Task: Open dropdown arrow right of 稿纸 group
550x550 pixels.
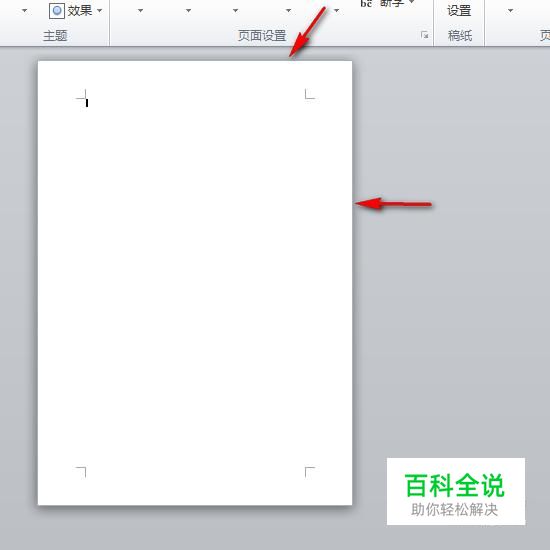Action: click(510, 11)
